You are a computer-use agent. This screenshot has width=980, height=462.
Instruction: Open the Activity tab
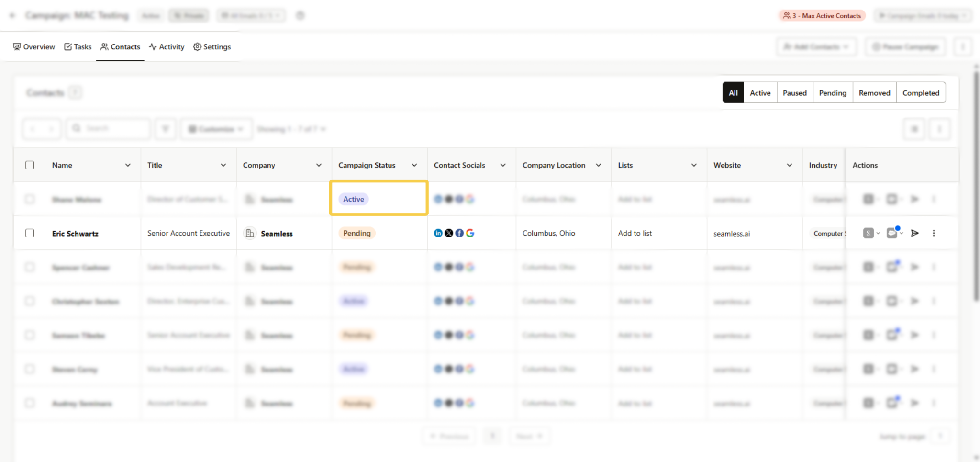click(x=167, y=47)
